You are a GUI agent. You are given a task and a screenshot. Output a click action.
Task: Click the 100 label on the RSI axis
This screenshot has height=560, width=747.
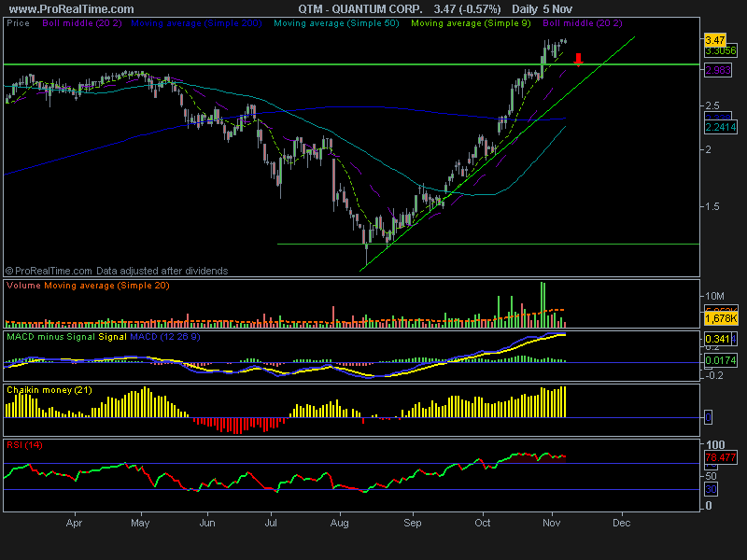click(715, 445)
